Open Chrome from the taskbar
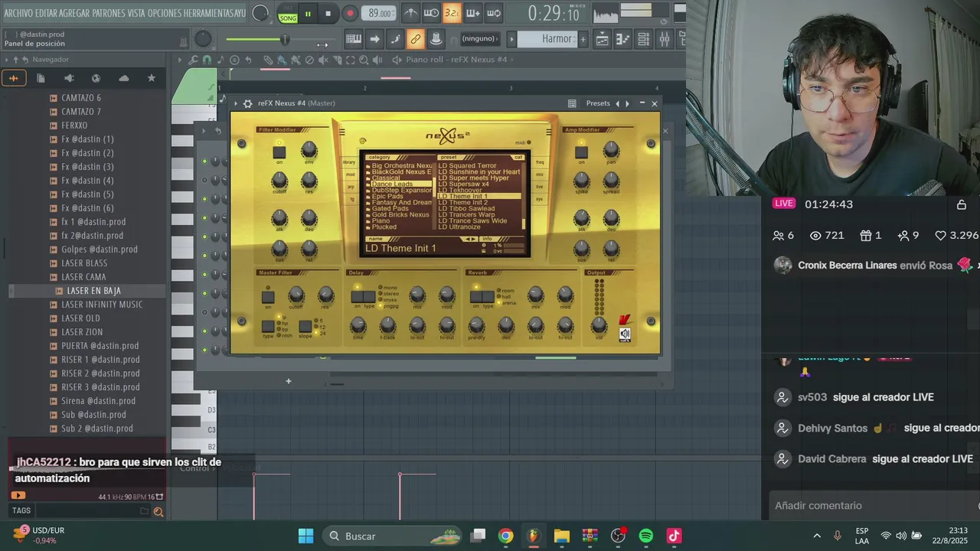This screenshot has width=980, height=551. [505, 536]
